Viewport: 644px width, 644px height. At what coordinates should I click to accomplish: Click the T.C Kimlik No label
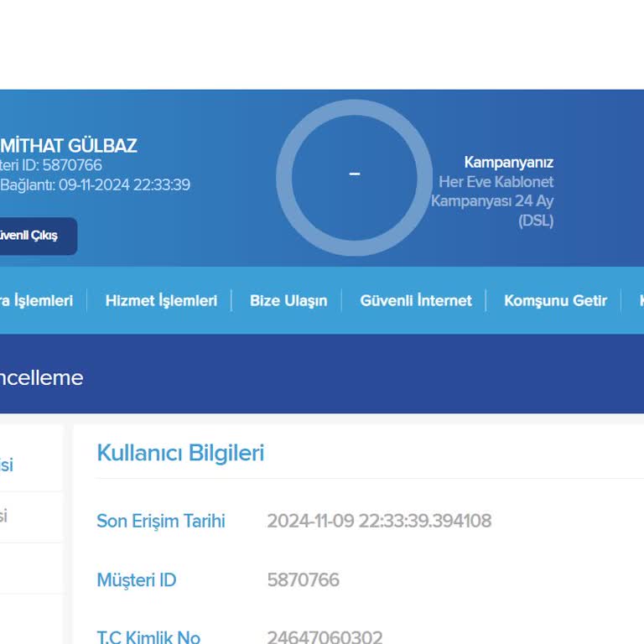[148, 637]
